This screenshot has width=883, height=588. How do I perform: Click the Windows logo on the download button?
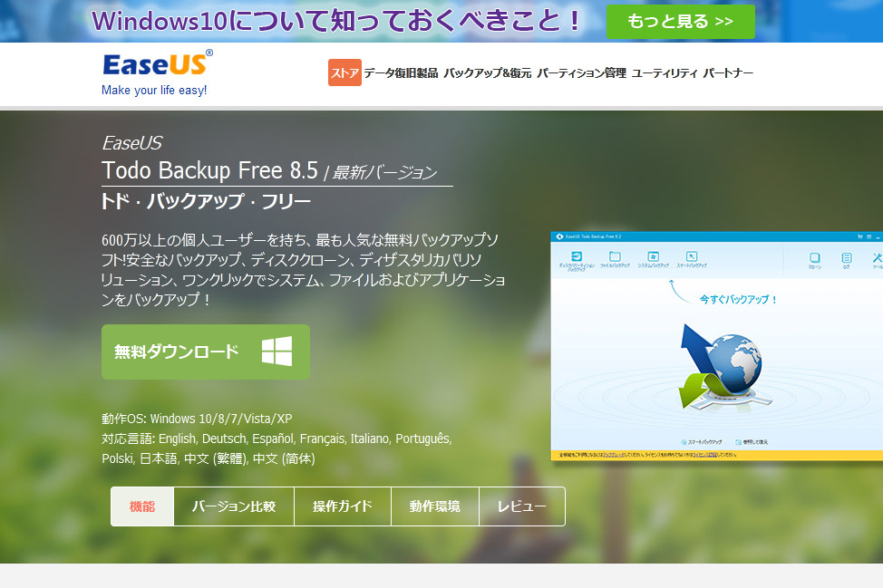(277, 352)
